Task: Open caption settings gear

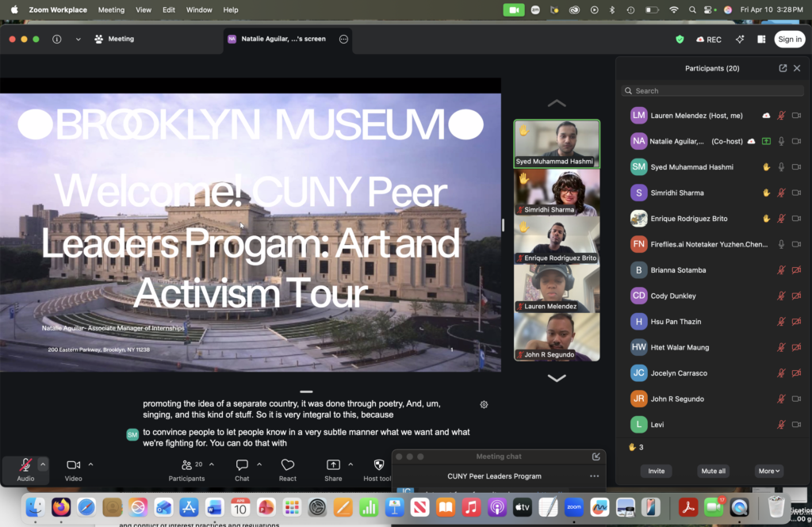Action: pyautogui.click(x=484, y=404)
